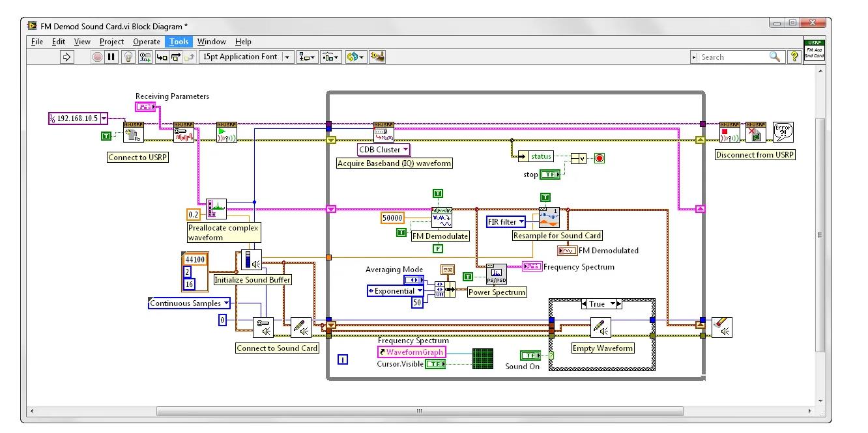Toggle the stop TF boolean constant
Screen dimensions: 868x433
[x=551, y=174]
